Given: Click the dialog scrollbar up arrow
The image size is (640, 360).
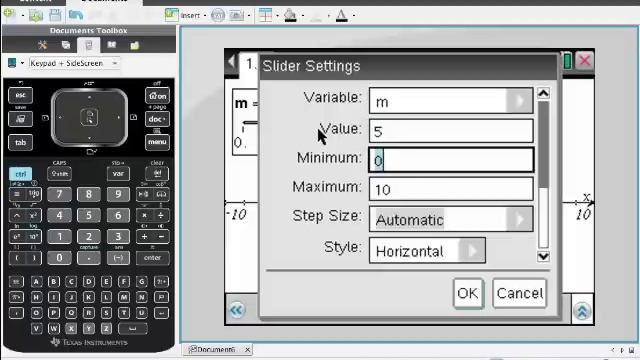Looking at the screenshot, I should point(543,93).
